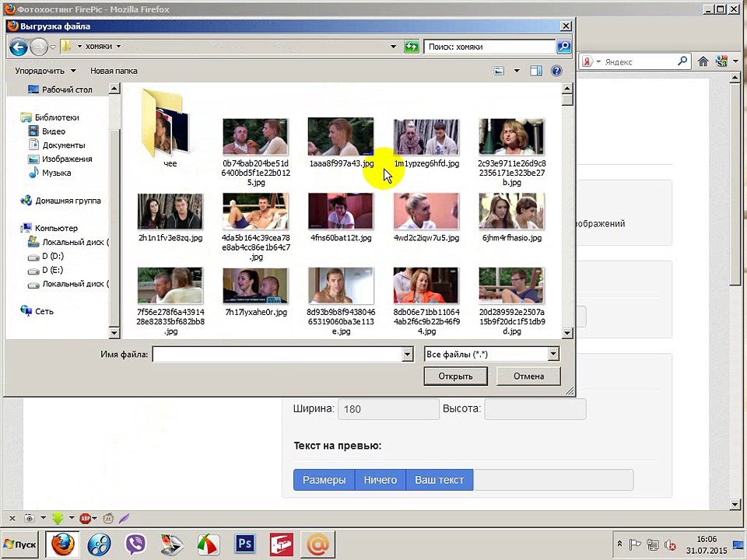747x560 pixels.
Task: Select file starting with 0b74bab204be51d
Action: [256, 152]
